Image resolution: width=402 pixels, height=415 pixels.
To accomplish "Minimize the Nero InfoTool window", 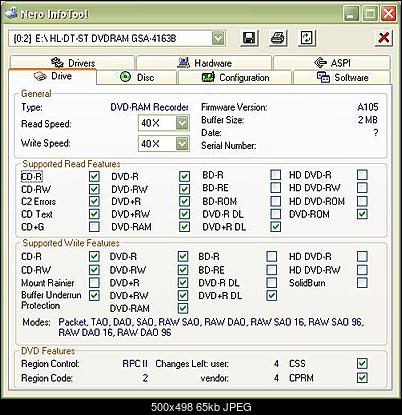I will (351, 14).
